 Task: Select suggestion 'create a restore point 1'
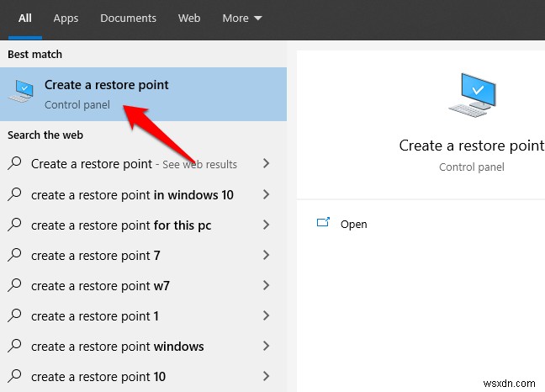click(x=143, y=315)
